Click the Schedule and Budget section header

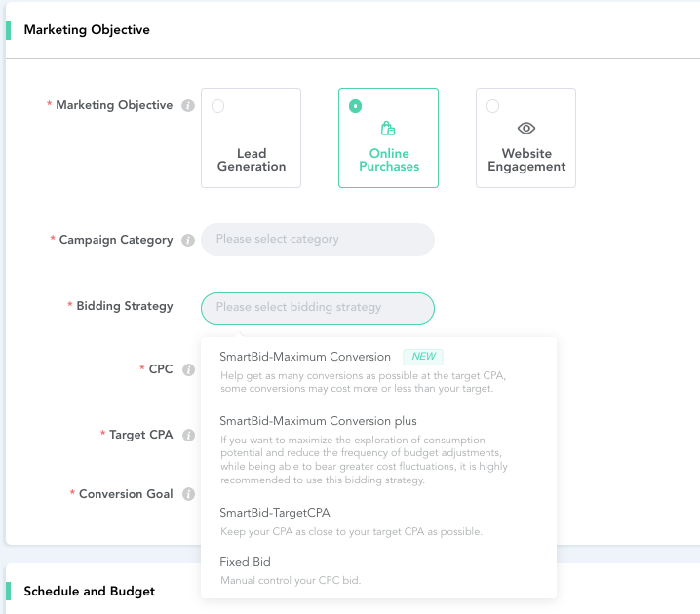coord(89,591)
